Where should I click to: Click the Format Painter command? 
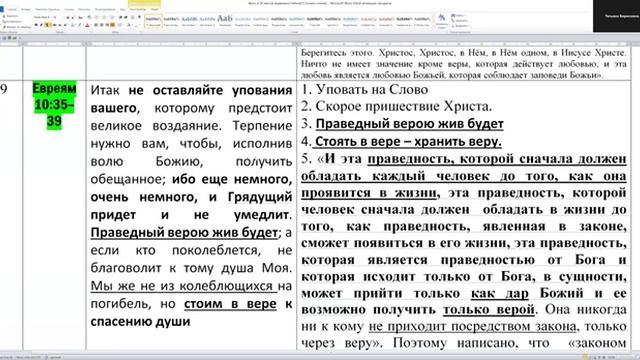(x=17, y=27)
